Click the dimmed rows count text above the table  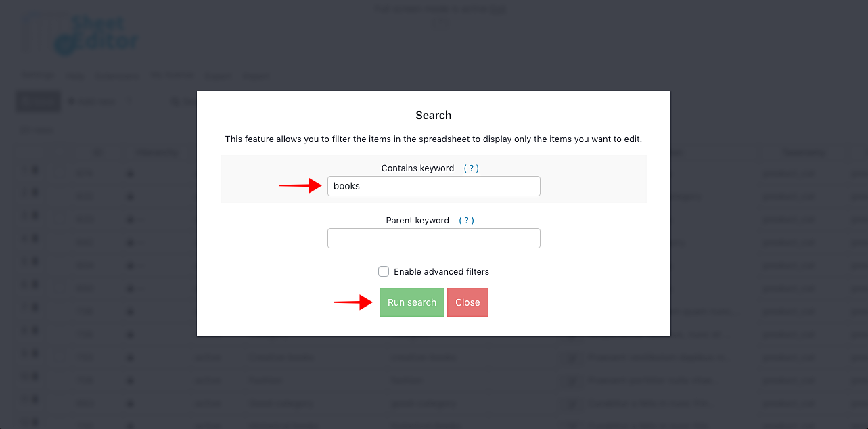point(37,130)
